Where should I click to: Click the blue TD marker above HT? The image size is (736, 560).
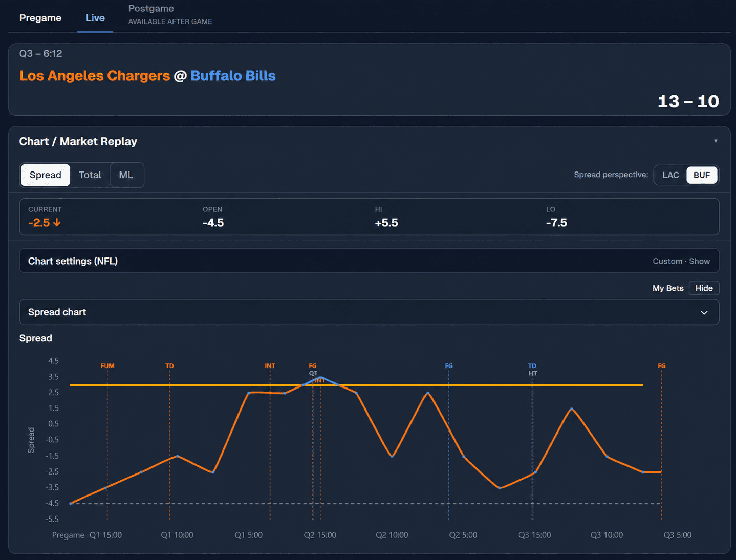coord(532,366)
